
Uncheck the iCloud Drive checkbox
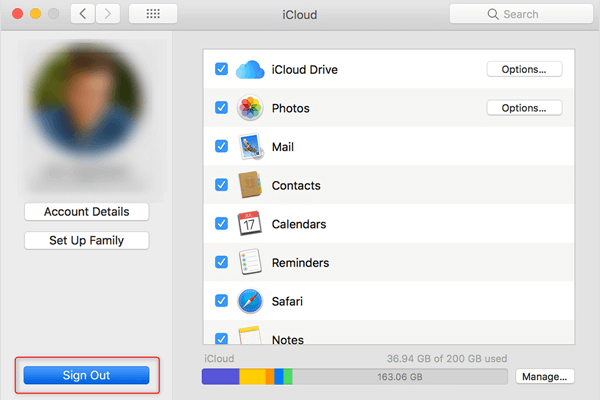(x=221, y=70)
